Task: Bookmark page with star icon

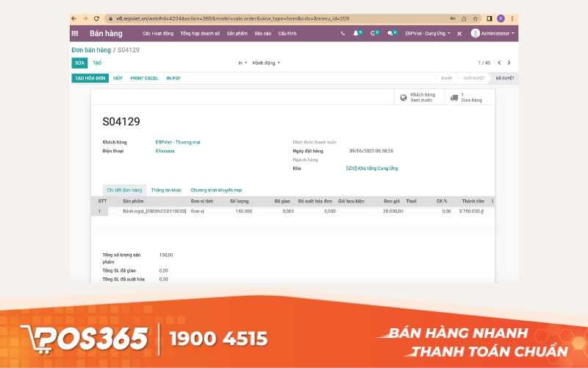Action: [x=475, y=18]
